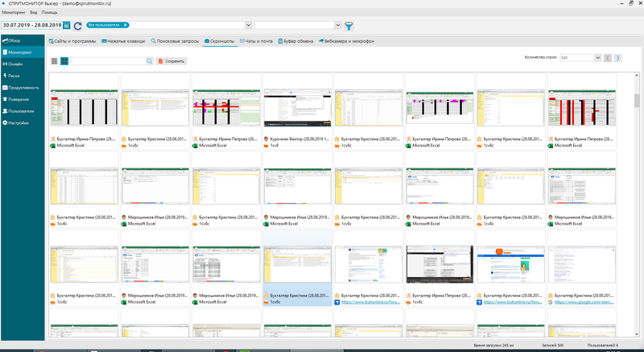Image resolution: width=644 pixels, height=352 pixels.
Task: Click the date range input field
Action: (x=31, y=25)
